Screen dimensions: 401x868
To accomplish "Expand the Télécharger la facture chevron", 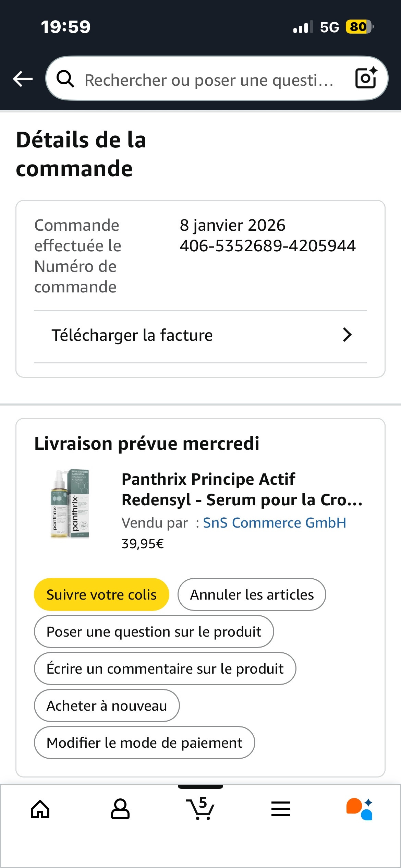I will coord(347,335).
